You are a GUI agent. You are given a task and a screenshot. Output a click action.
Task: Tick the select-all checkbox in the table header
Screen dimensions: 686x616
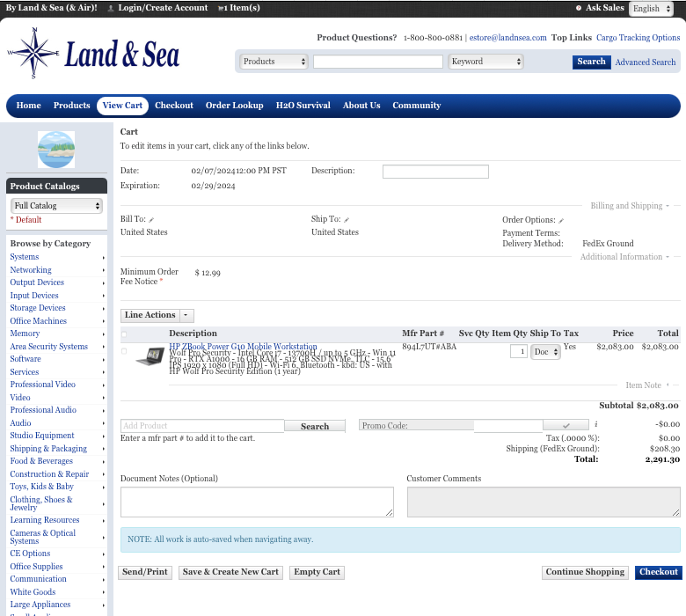(124, 334)
